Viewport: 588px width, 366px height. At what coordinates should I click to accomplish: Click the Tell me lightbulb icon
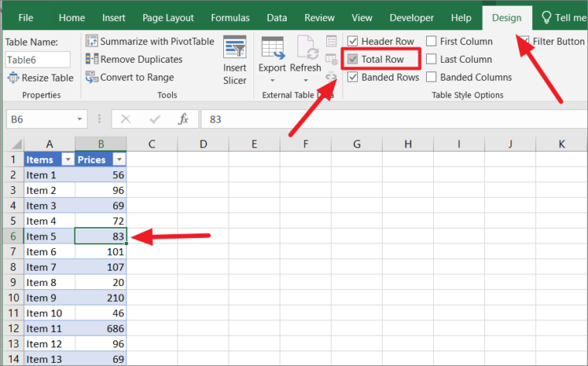click(546, 17)
